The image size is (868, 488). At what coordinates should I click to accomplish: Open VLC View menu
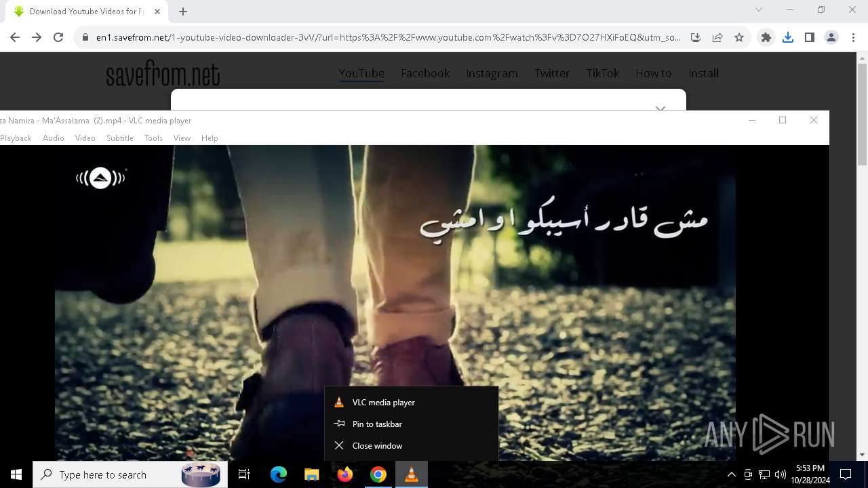[182, 138]
